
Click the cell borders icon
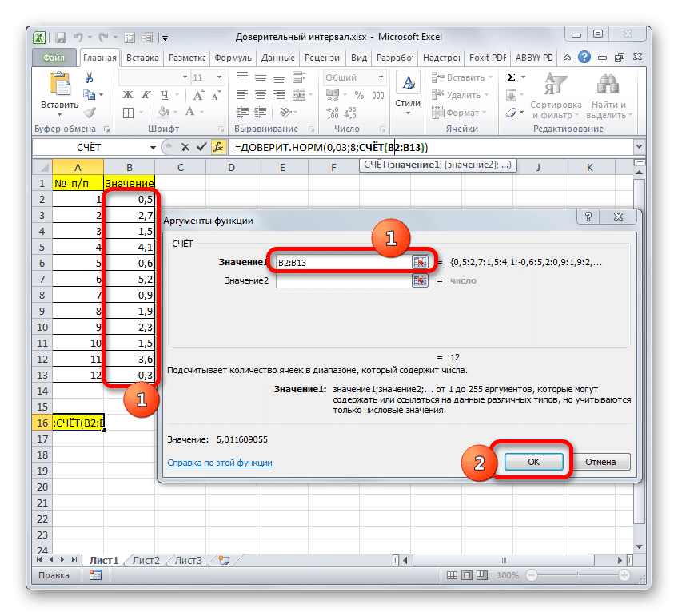(x=128, y=113)
